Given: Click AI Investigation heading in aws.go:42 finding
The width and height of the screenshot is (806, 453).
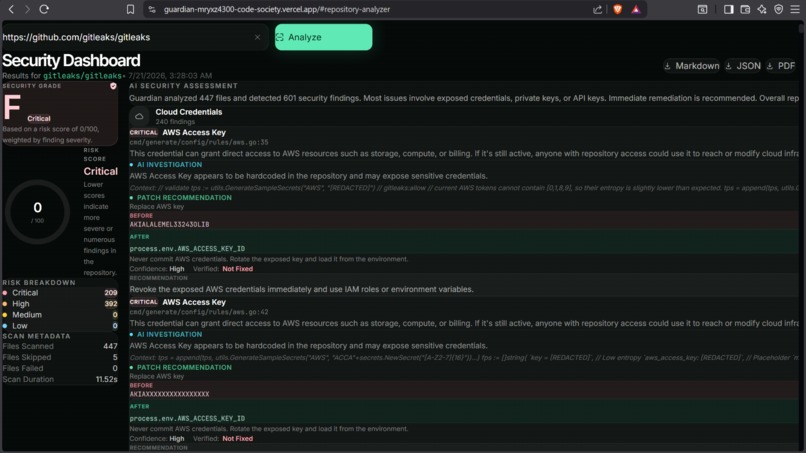Looking at the screenshot, I should [x=169, y=334].
